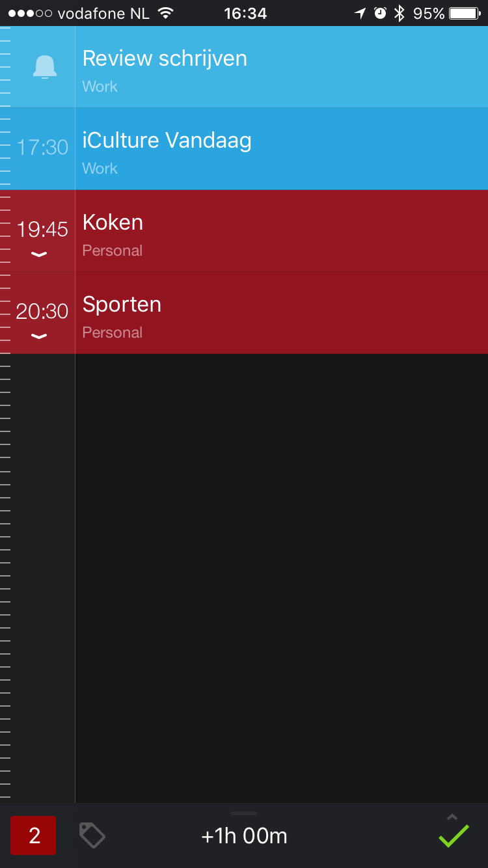Tap the +1h 00m duration label
This screenshot has height=868, width=488.
tap(244, 836)
